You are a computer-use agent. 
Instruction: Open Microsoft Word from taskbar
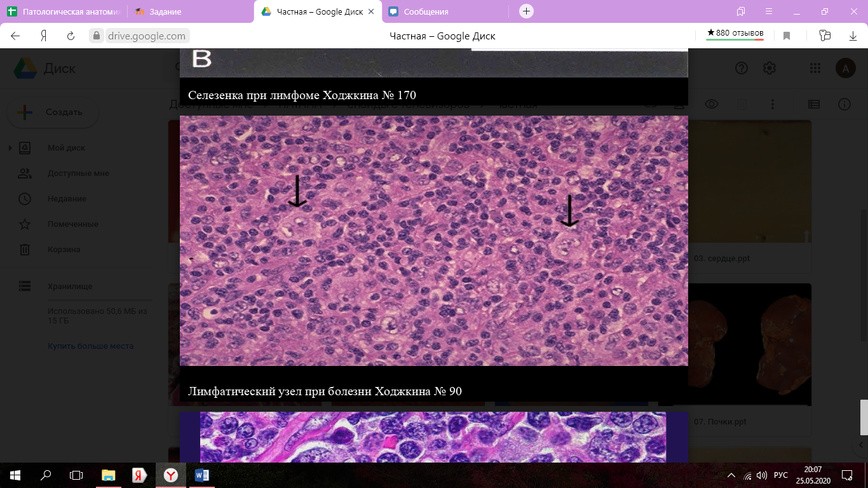click(202, 475)
